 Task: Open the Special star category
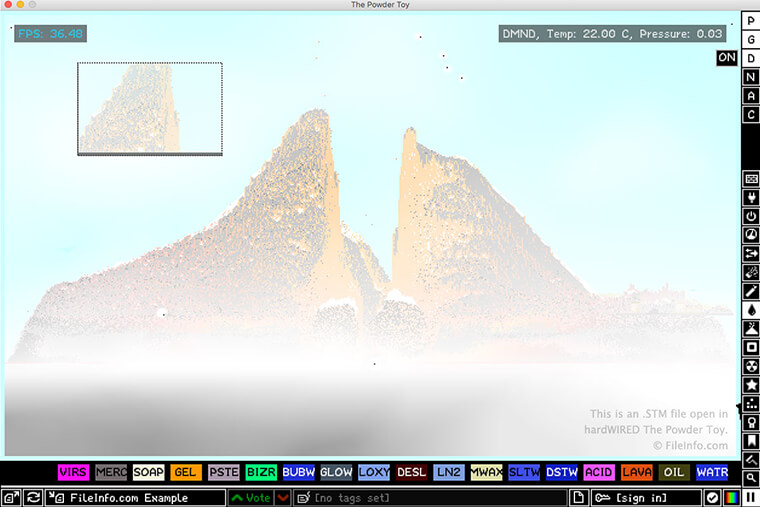coord(750,384)
